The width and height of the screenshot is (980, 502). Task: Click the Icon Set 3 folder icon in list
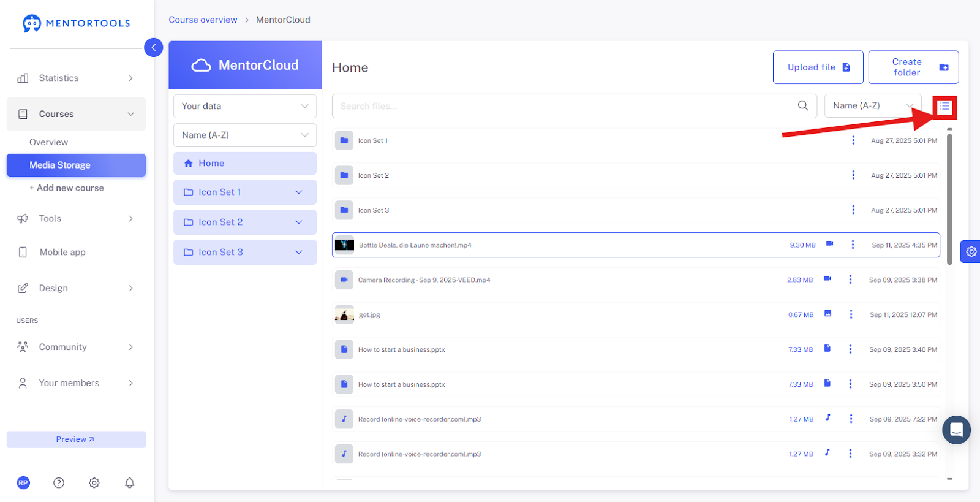tap(344, 210)
